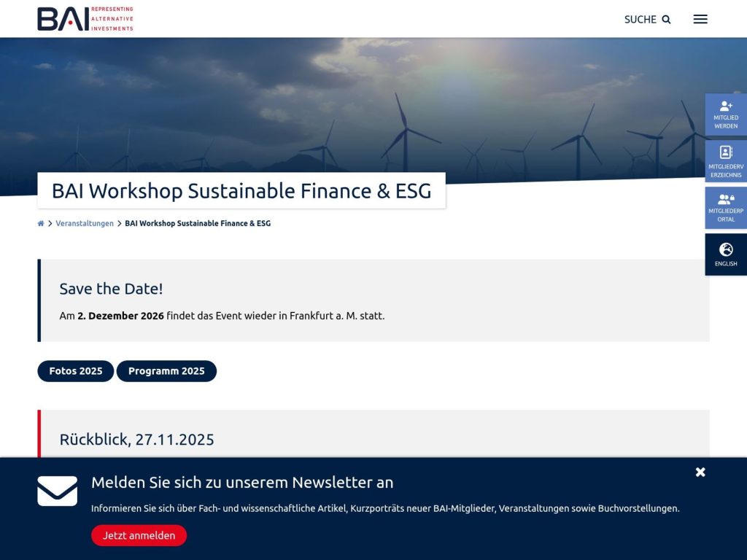Click the chevron after Veranstaltungen breadcrumb
This screenshot has height=560, width=747.
(118, 223)
